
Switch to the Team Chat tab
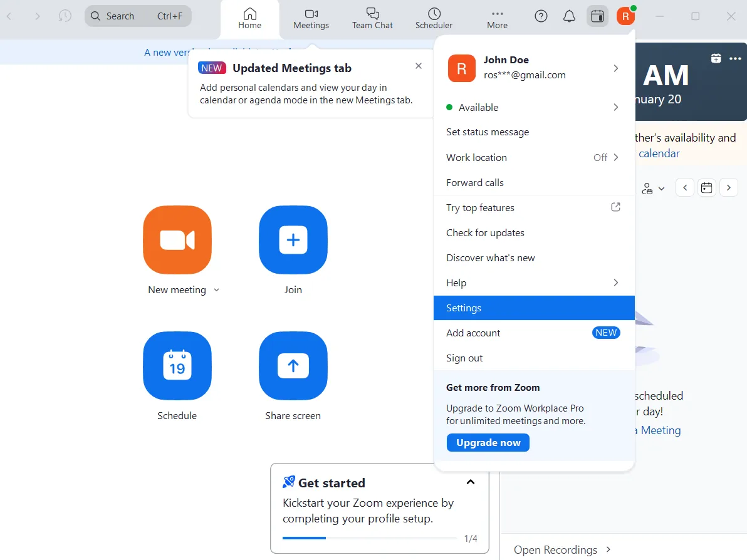pyautogui.click(x=372, y=19)
